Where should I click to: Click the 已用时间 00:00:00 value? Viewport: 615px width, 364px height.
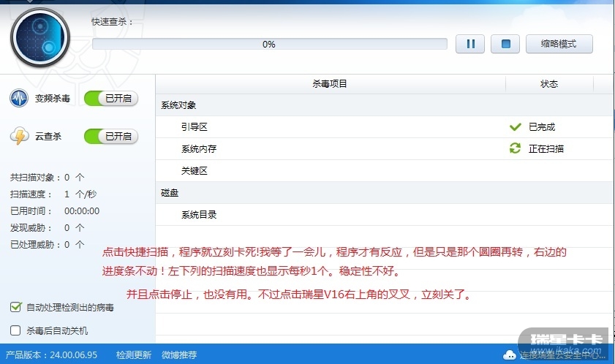82,211
